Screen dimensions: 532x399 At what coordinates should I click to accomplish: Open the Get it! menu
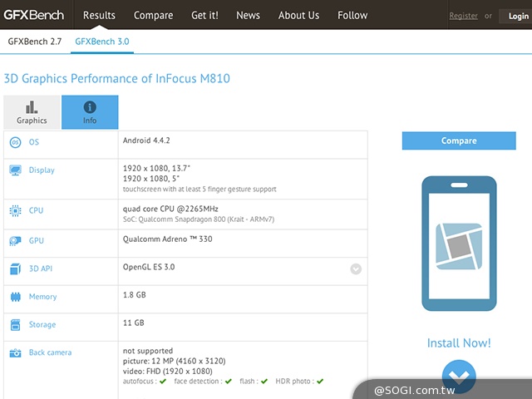pyautogui.click(x=204, y=15)
